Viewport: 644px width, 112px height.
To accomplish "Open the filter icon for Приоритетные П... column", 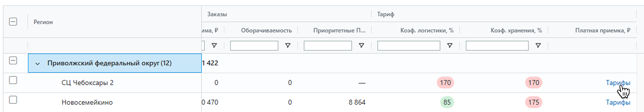I will tap(361, 45).
